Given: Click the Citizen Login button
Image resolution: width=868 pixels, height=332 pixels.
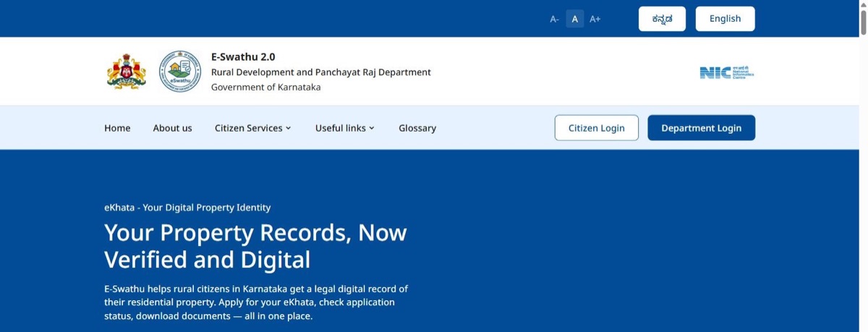Looking at the screenshot, I should coord(597,128).
